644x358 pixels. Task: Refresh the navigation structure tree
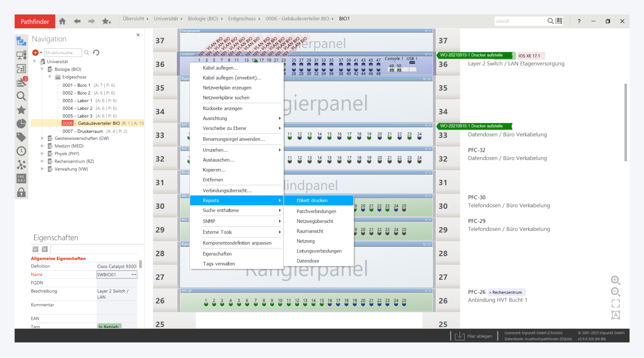click(96, 53)
